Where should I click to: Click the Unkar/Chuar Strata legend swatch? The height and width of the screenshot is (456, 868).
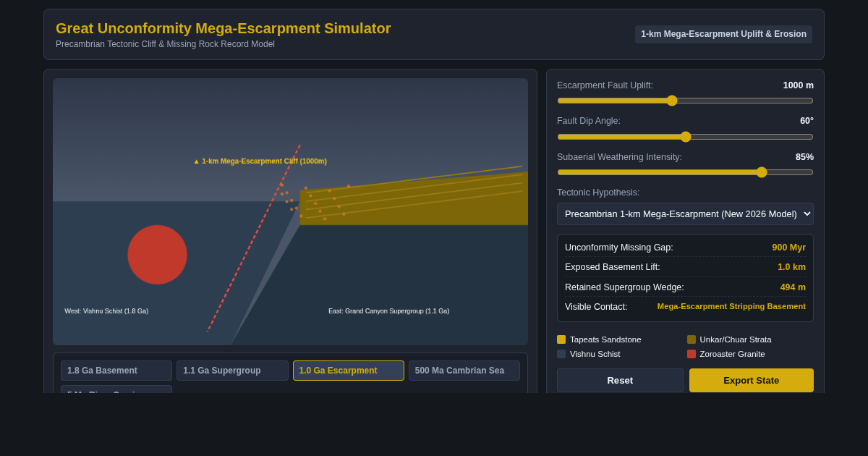[x=692, y=339]
